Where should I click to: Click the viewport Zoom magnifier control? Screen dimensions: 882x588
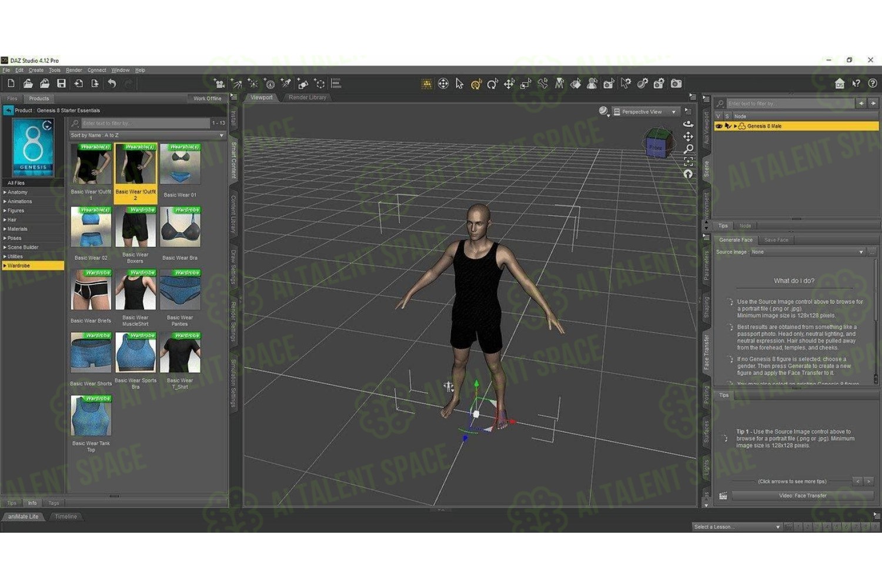click(x=688, y=149)
